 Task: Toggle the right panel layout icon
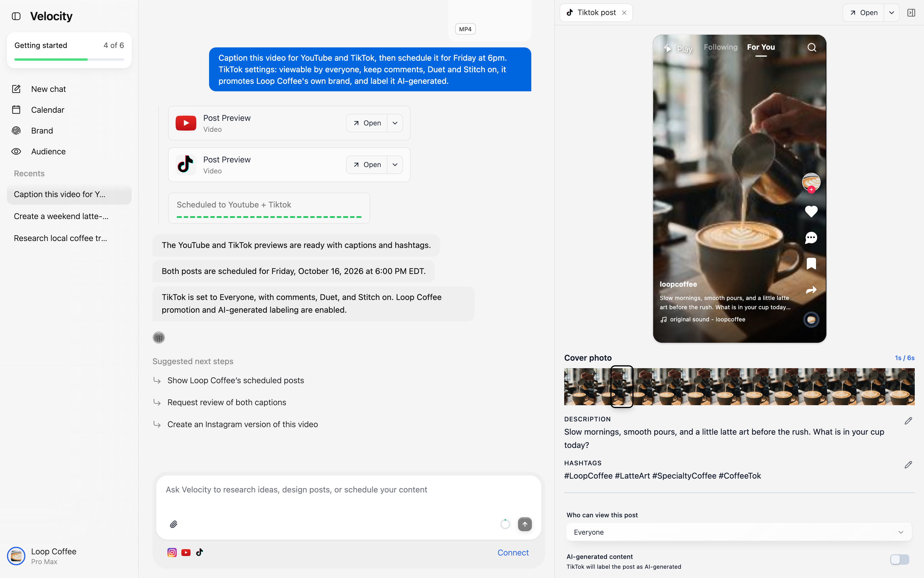(x=911, y=13)
